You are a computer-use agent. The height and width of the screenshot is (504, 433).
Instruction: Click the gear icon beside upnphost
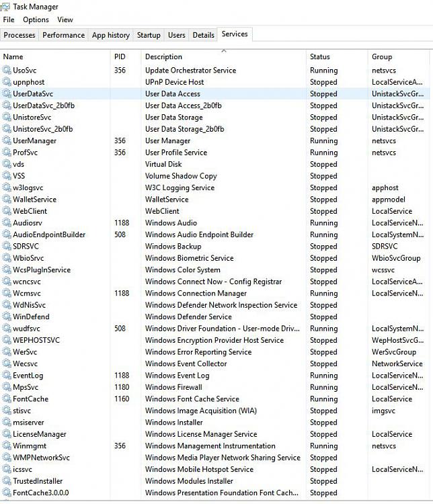tap(7, 82)
